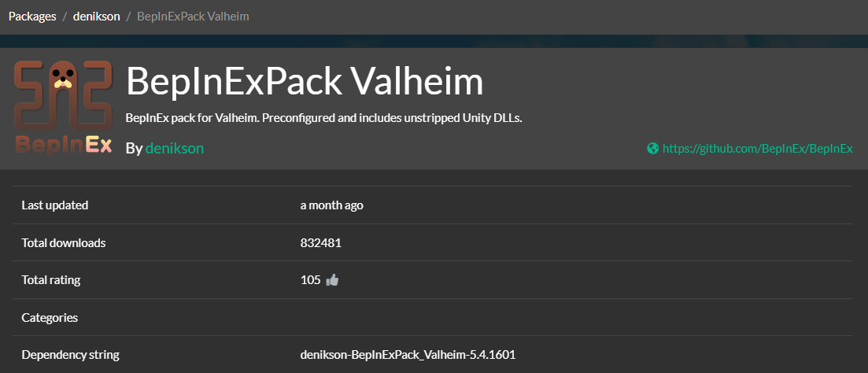Visit the github.com/BepInEx/BepInEx link
868x373 pixels.
(758, 148)
